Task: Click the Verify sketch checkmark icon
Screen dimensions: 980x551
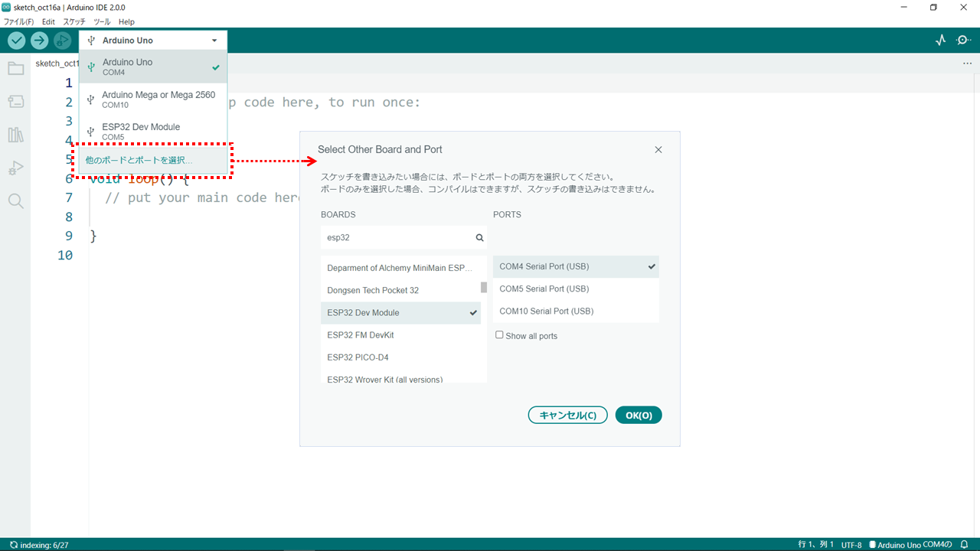Action: tap(15, 40)
